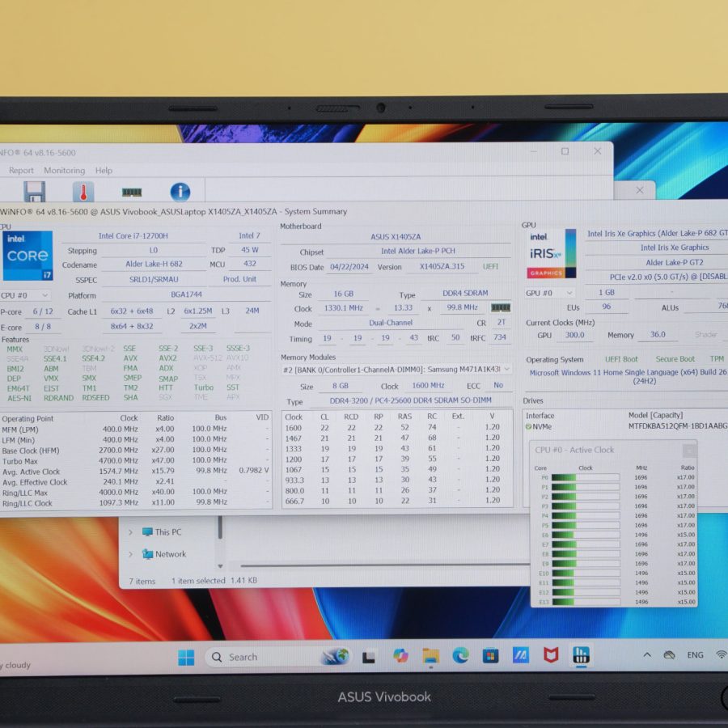
Task: Click the Alder Lake-H 682 codename value
Action: tap(154, 265)
